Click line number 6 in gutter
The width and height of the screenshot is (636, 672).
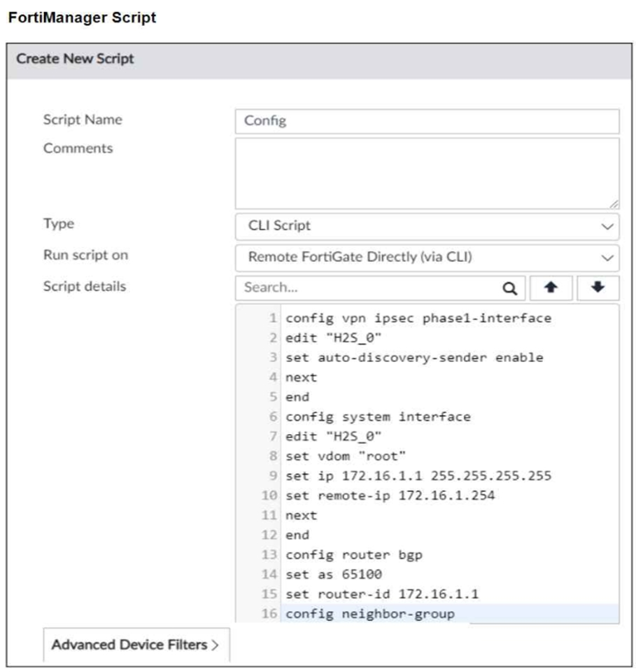click(x=274, y=416)
